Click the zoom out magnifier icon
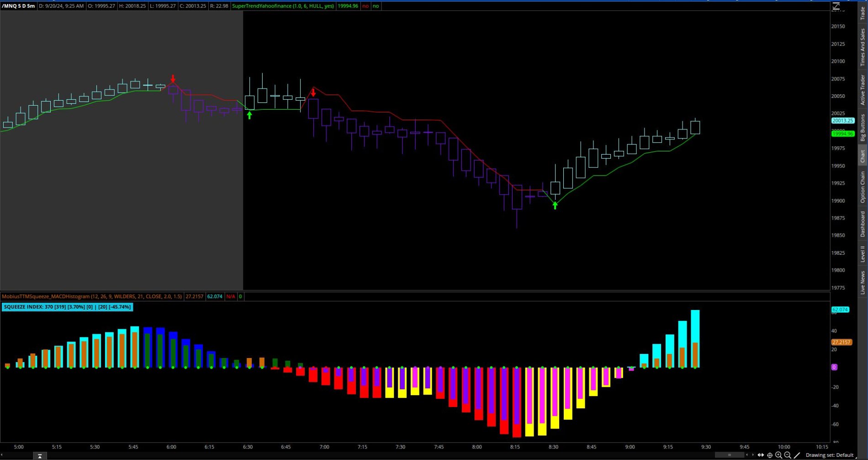 [x=788, y=455]
